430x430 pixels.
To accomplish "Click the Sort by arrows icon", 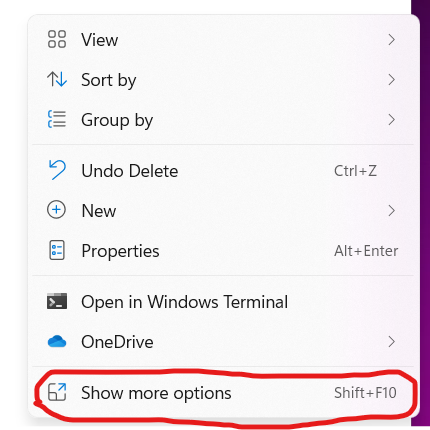I will tap(57, 79).
